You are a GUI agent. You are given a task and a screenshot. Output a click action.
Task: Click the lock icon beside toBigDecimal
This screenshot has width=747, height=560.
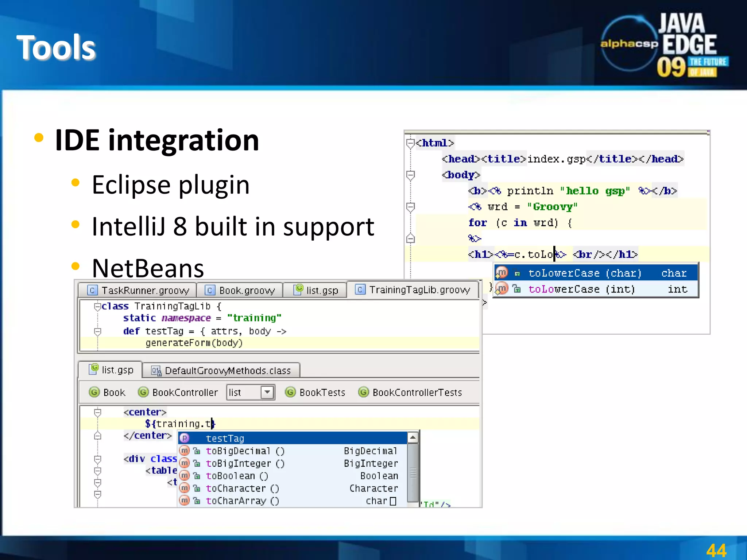pyautogui.click(x=197, y=451)
